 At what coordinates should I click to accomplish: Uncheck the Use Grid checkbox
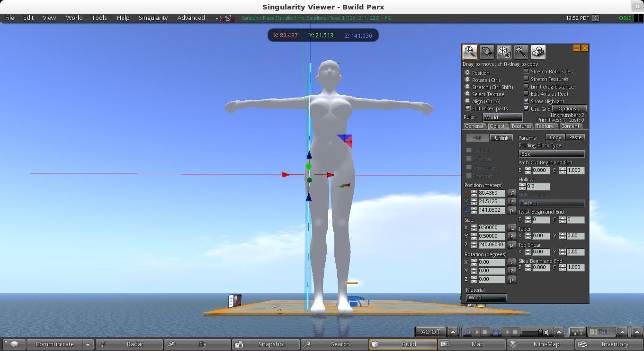(x=527, y=108)
